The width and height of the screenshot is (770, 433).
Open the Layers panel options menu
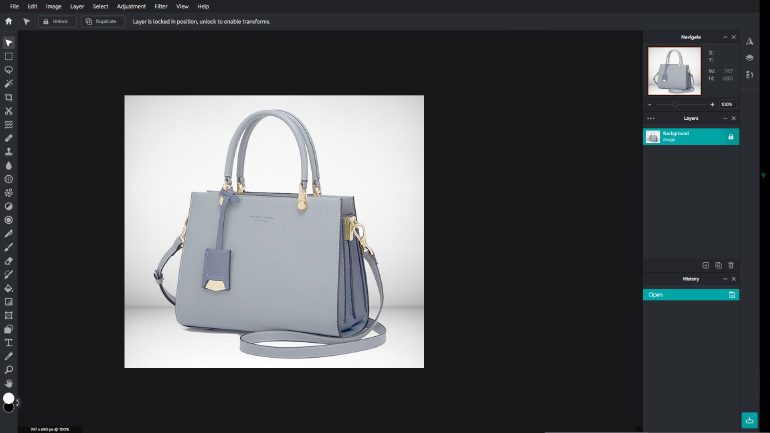click(651, 118)
